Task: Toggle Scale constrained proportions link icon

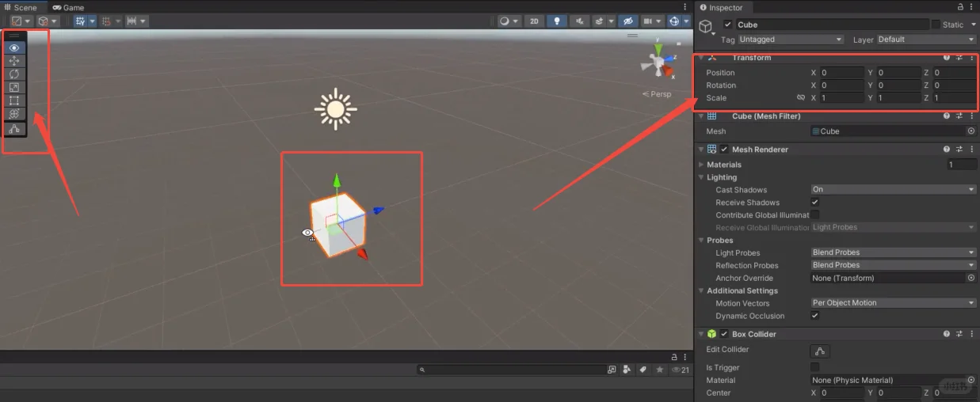Action: point(801,98)
